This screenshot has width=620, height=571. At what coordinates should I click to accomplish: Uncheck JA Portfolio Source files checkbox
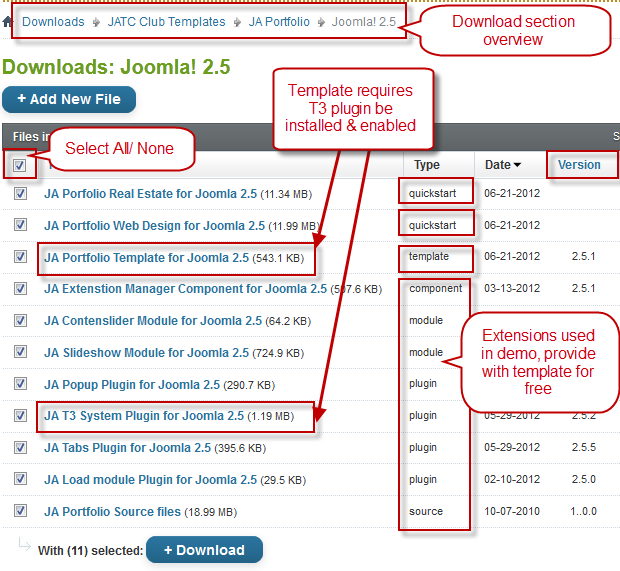click(20, 510)
